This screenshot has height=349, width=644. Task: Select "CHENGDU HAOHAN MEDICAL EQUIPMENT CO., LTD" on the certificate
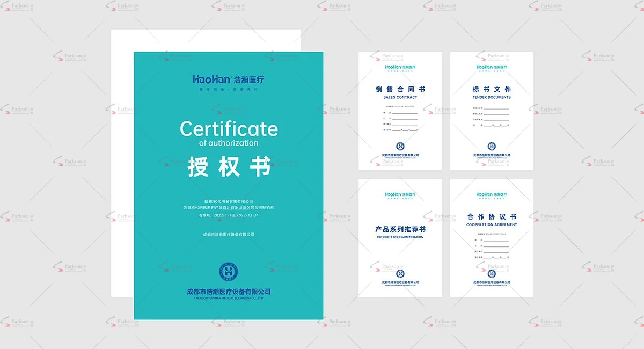pyautogui.click(x=229, y=298)
